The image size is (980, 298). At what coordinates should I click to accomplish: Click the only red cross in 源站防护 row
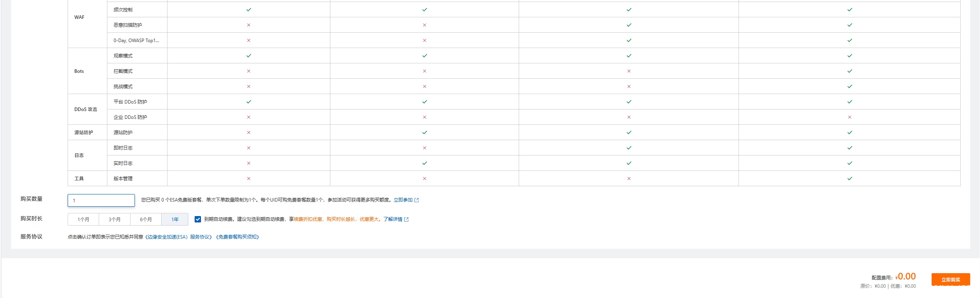pos(249,133)
